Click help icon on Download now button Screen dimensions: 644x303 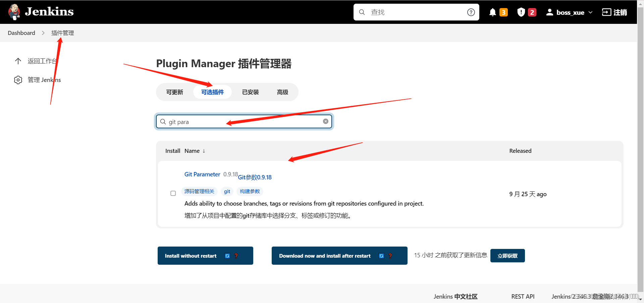[390, 256]
